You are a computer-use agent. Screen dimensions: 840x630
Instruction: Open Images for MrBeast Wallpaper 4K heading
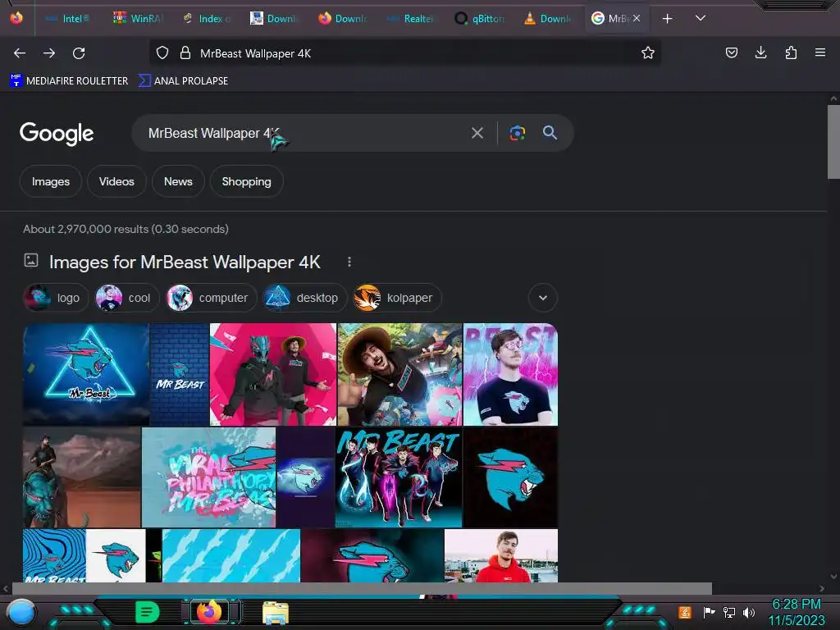pyautogui.click(x=185, y=262)
